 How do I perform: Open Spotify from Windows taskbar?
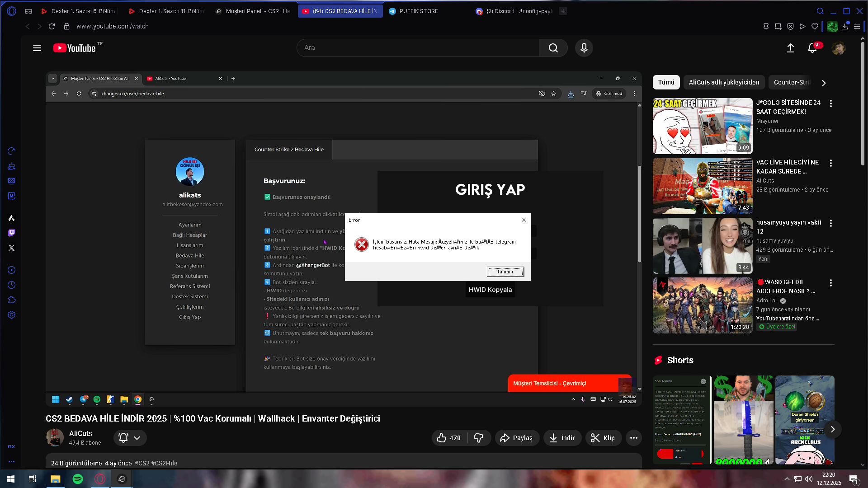tap(78, 479)
